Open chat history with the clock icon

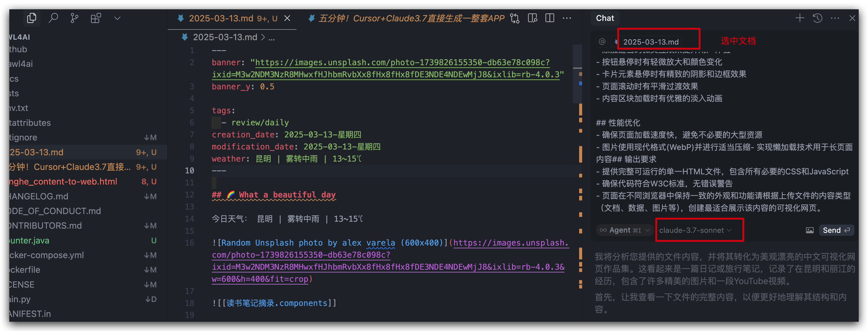click(x=817, y=18)
